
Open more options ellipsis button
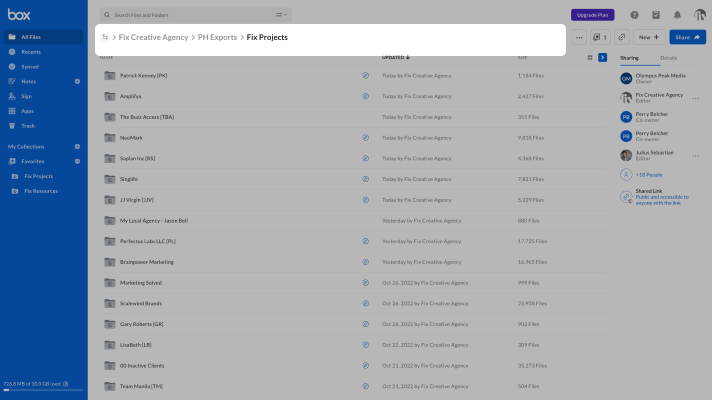579,37
